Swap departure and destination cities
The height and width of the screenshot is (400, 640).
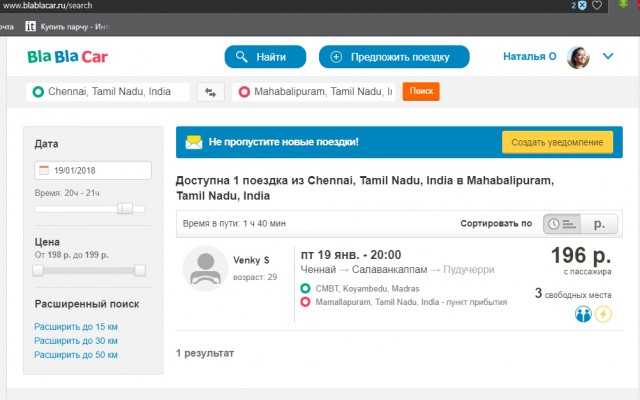click(210, 92)
